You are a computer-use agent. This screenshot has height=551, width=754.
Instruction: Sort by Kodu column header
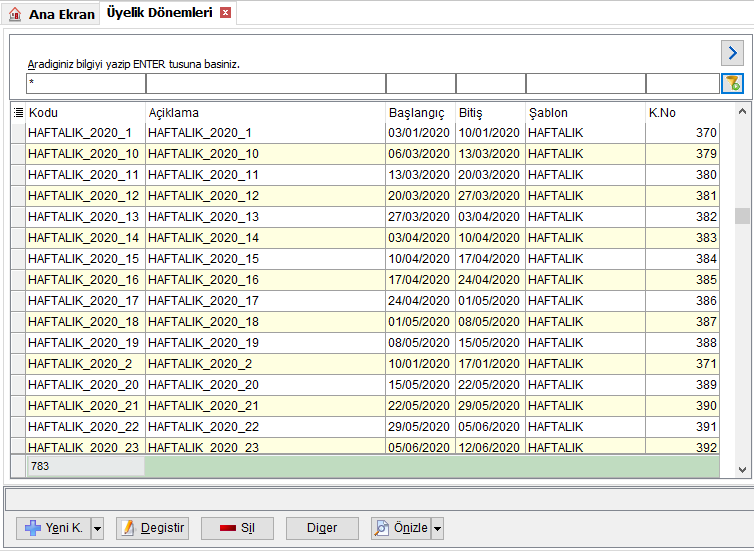coord(86,113)
